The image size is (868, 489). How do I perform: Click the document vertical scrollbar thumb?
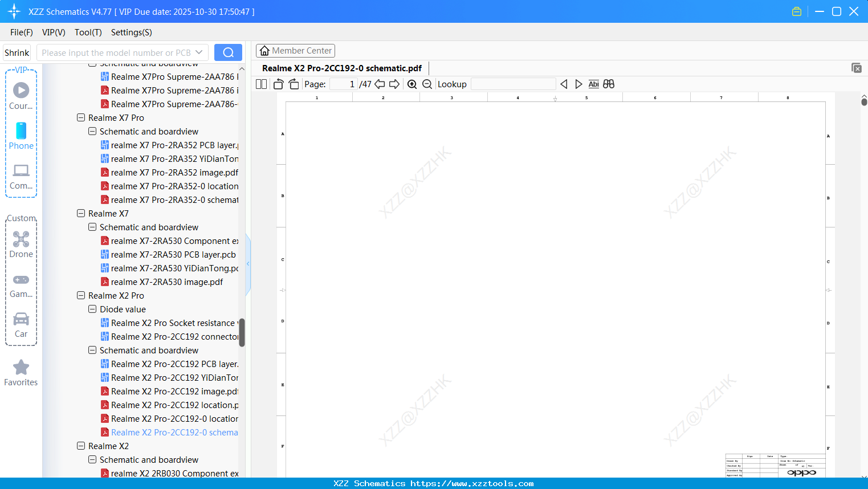point(864,102)
